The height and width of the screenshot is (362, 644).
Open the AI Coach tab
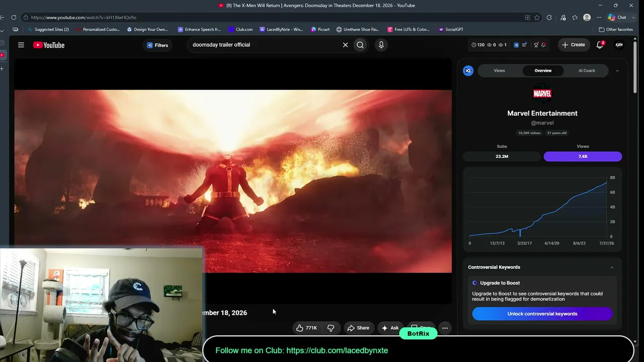point(587,71)
